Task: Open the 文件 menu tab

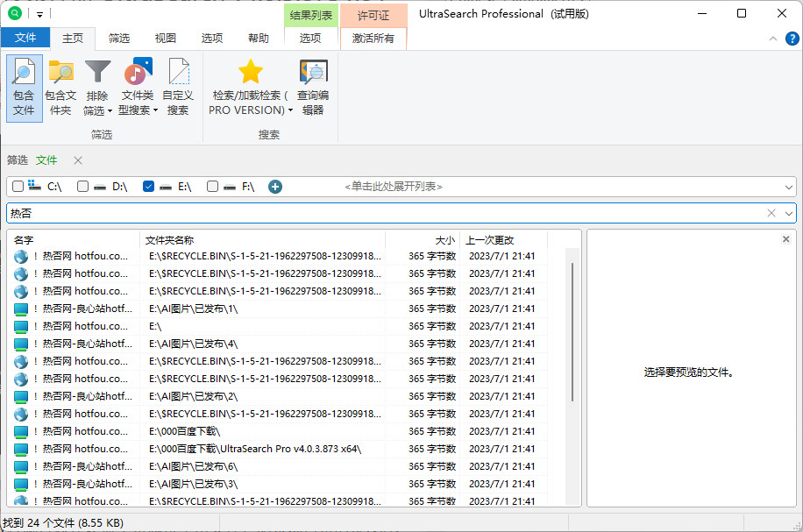Action: [25, 38]
